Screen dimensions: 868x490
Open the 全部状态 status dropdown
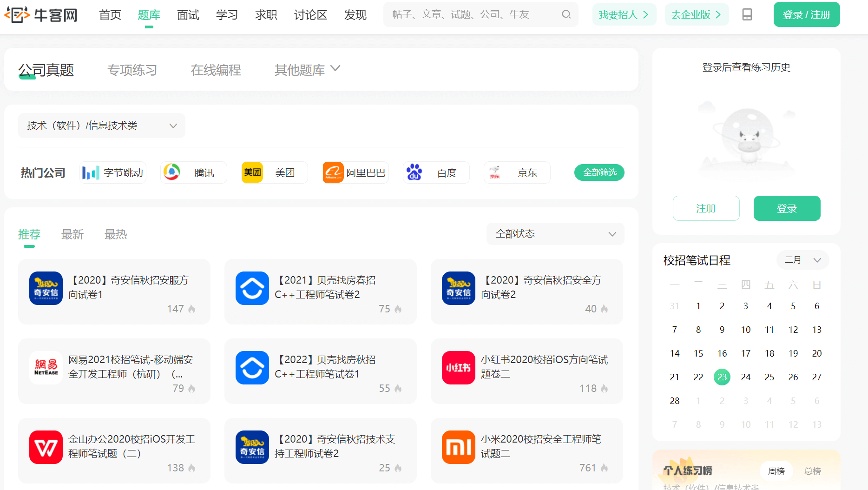point(555,234)
